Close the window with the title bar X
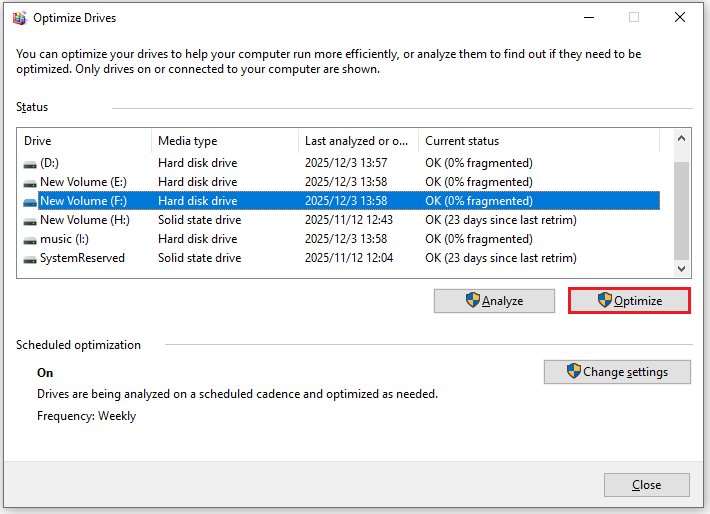 click(680, 18)
